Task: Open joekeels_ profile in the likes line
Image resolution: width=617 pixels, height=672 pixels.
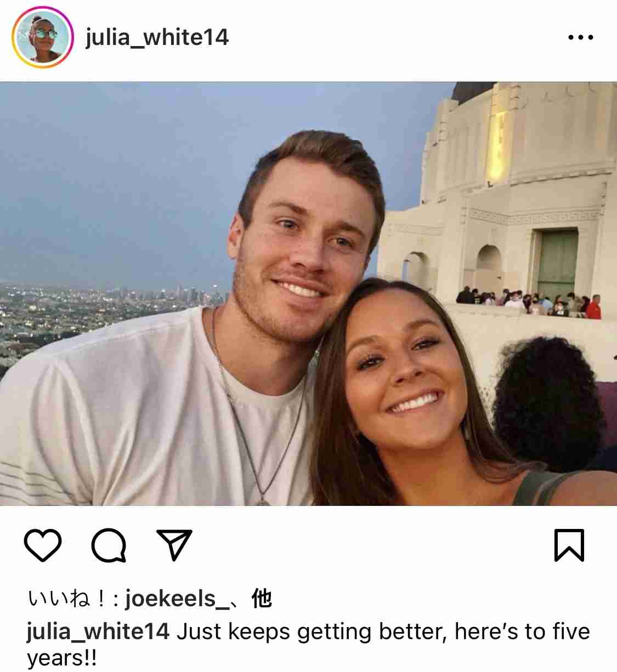Action: point(178,599)
